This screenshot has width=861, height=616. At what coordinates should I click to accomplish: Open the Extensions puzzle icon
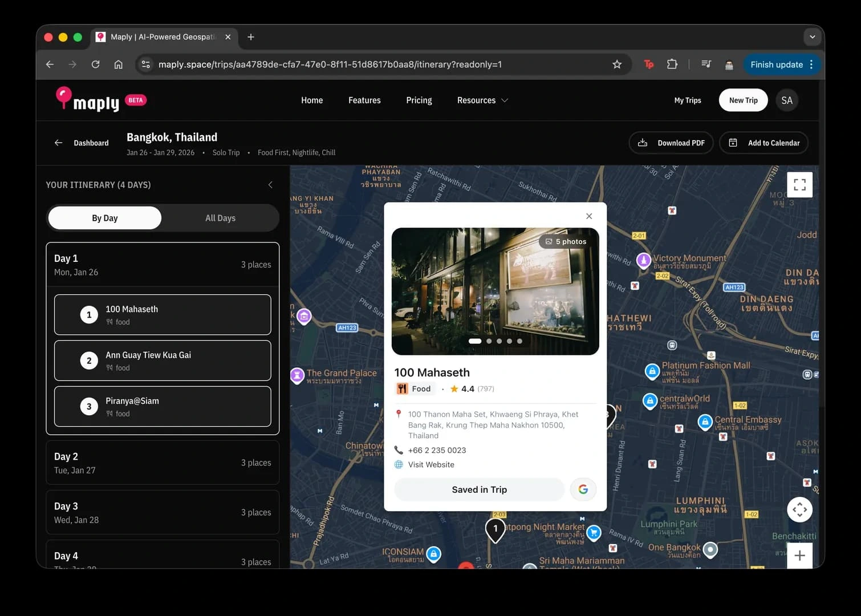[672, 64]
